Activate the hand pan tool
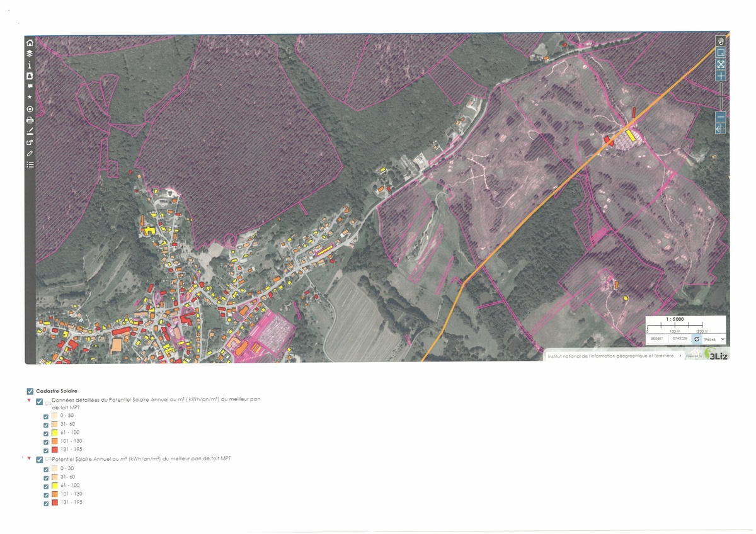756x534 pixels. click(x=721, y=41)
